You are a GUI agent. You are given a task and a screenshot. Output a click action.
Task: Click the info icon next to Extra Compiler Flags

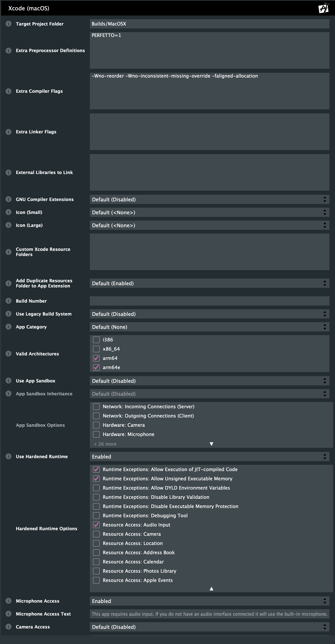(x=8, y=91)
